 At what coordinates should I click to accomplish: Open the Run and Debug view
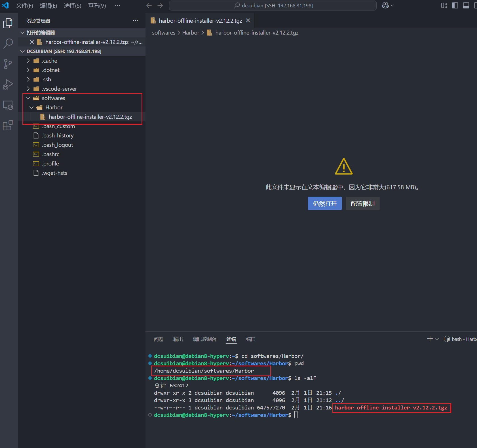pyautogui.click(x=8, y=84)
